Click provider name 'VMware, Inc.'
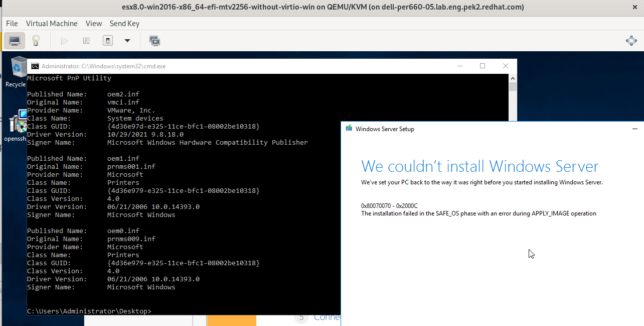 coord(131,110)
